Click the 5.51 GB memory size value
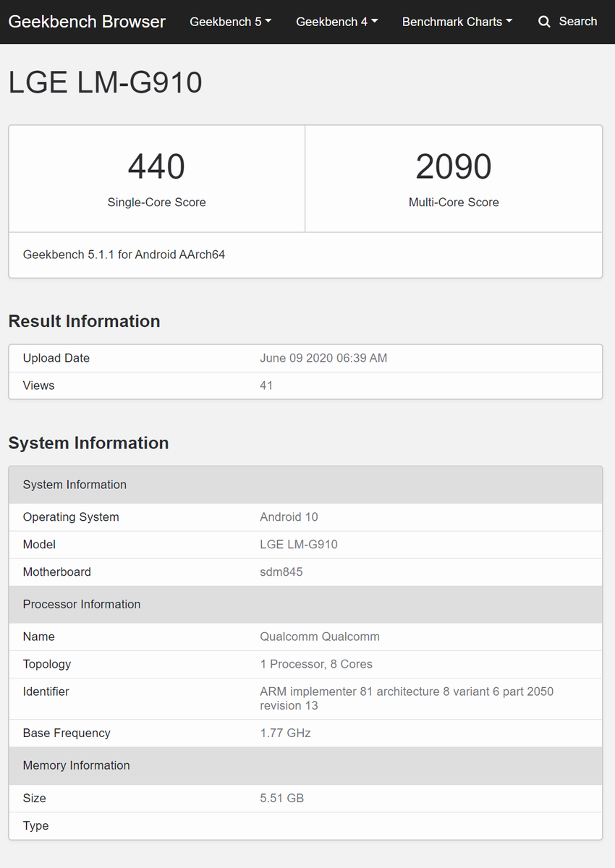The height and width of the screenshot is (868, 615). (281, 799)
